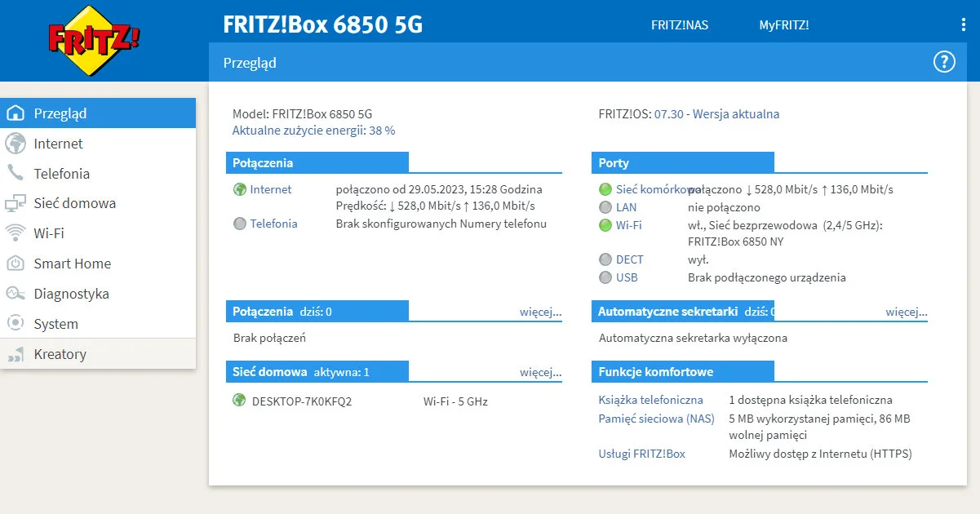Open the Przegląd home icon in sidebar

point(16,113)
